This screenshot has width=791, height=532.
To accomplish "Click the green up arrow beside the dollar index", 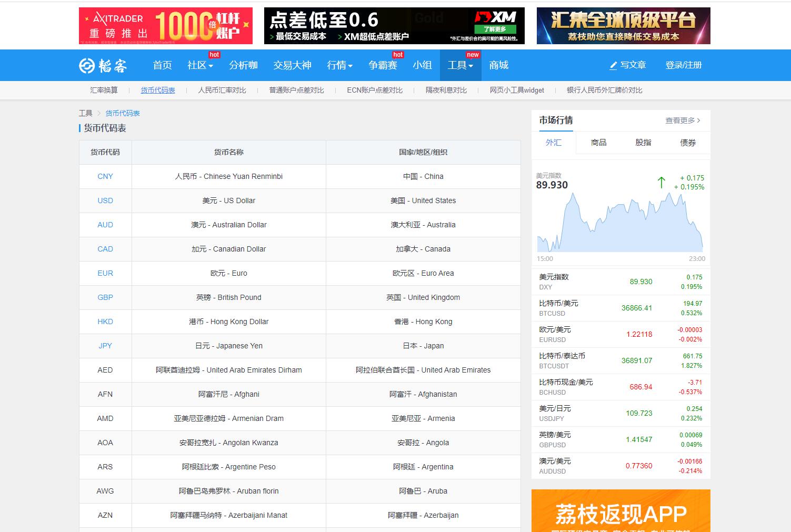I will pyautogui.click(x=661, y=183).
